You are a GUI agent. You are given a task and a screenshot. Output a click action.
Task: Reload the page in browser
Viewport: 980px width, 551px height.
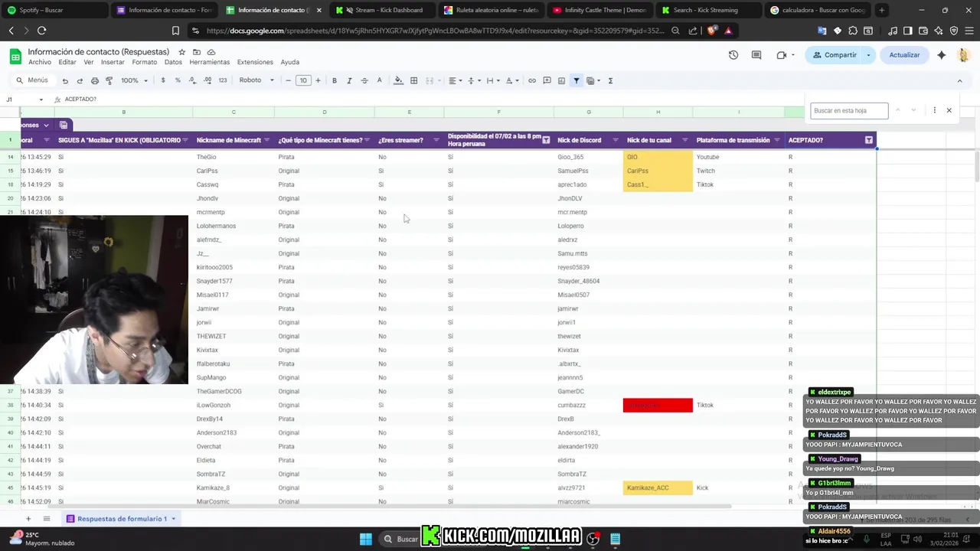pos(41,31)
